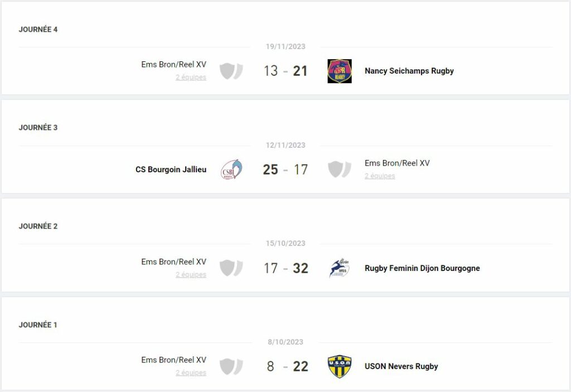
Task: Open '2 équipes' link in Journée 3
Action: coord(380,176)
